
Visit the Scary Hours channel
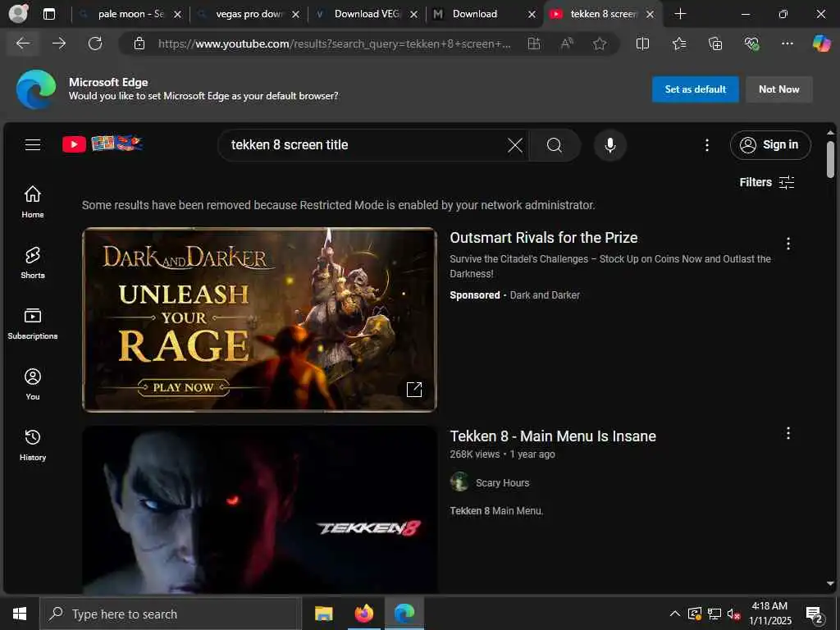click(x=502, y=482)
